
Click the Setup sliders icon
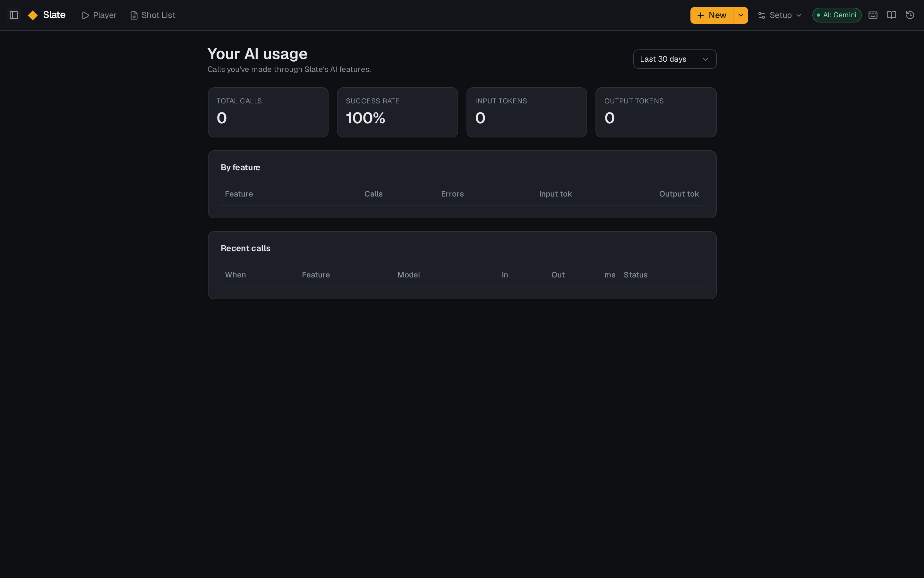tap(761, 15)
